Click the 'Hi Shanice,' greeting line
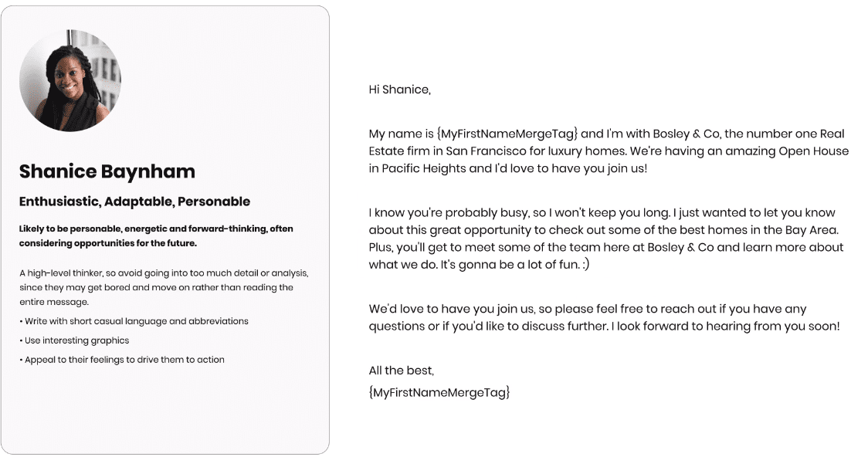Screen dimensions: 868x464 [x=399, y=90]
